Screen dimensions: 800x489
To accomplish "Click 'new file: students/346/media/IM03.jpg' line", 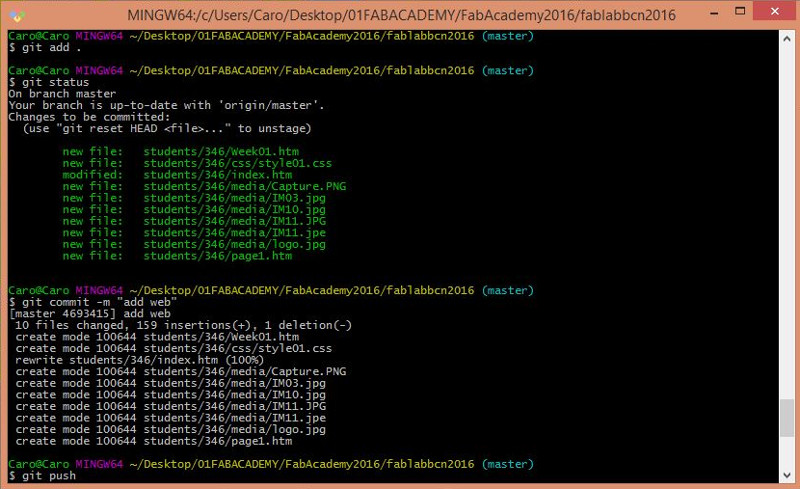I will click(x=194, y=198).
